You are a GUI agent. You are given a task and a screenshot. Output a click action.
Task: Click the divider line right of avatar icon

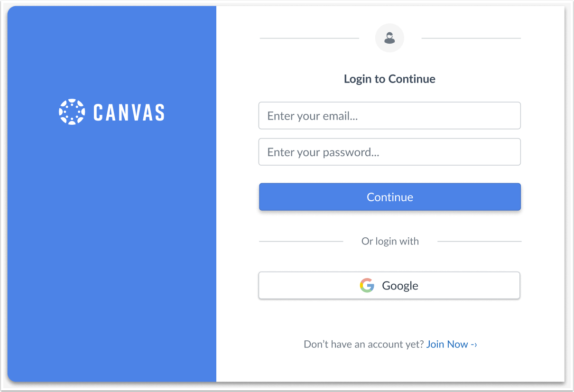[471, 38]
